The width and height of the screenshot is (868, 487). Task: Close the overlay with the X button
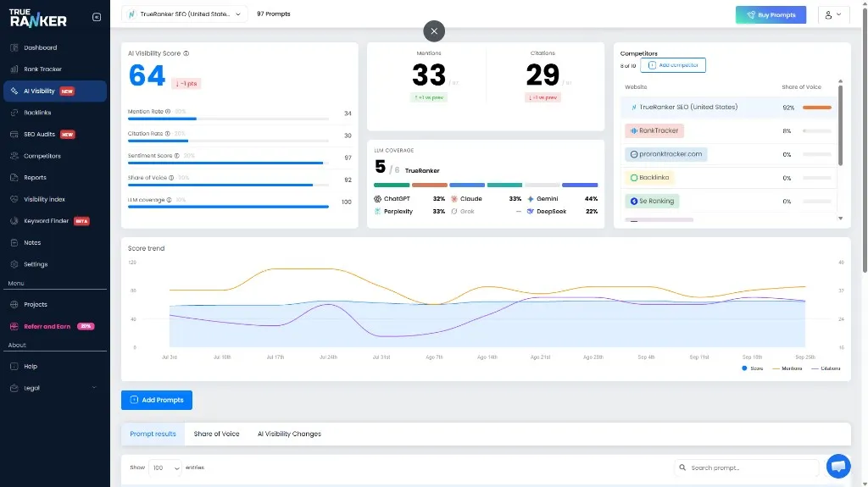click(434, 31)
